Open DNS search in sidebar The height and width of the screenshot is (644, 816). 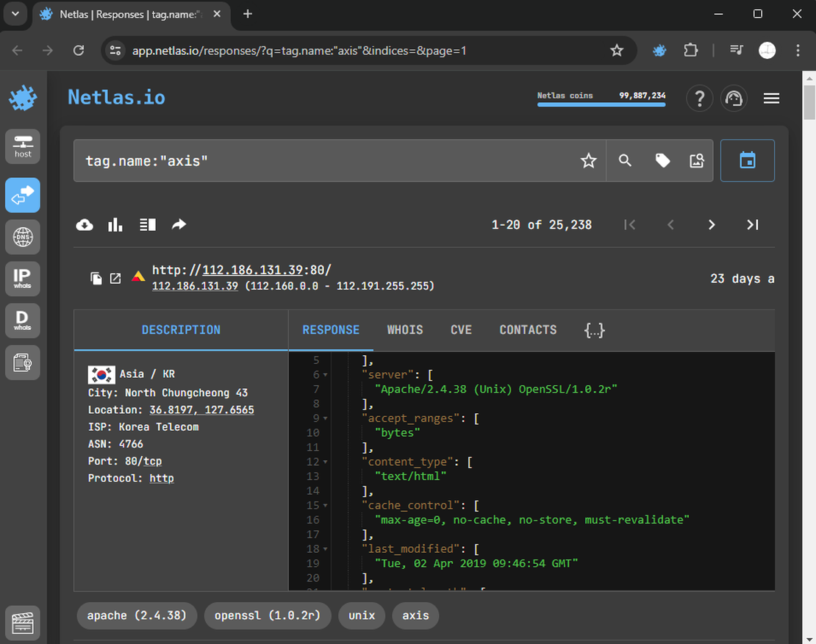tap(23, 237)
